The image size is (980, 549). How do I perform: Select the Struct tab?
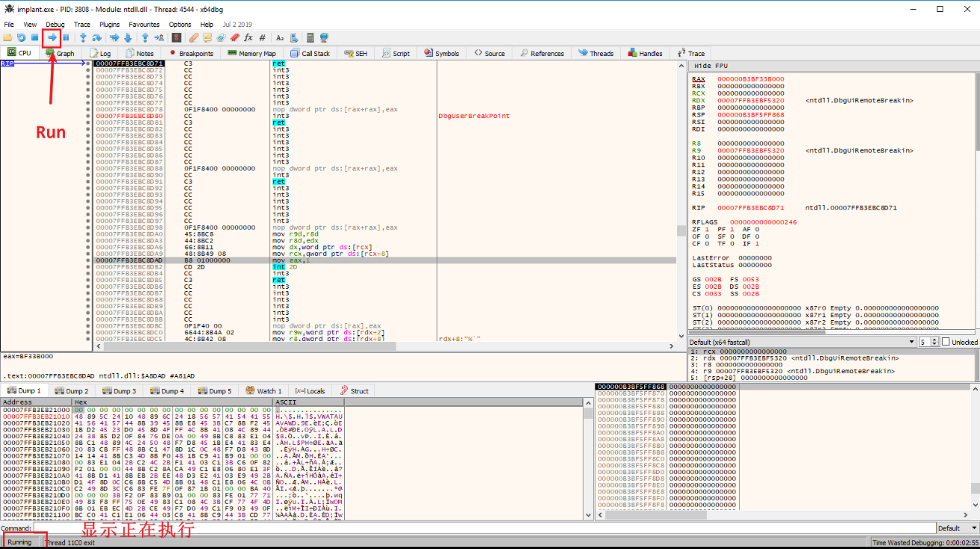tap(354, 390)
